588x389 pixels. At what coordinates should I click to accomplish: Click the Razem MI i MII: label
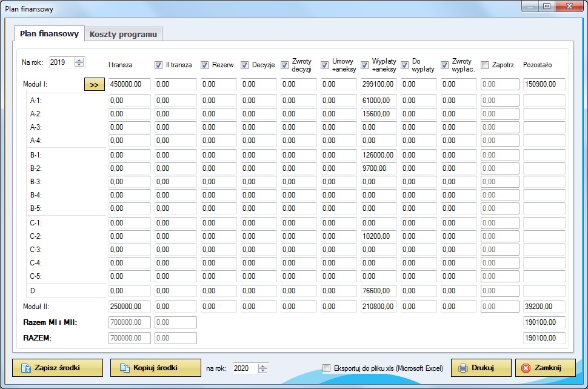pyautogui.click(x=50, y=322)
